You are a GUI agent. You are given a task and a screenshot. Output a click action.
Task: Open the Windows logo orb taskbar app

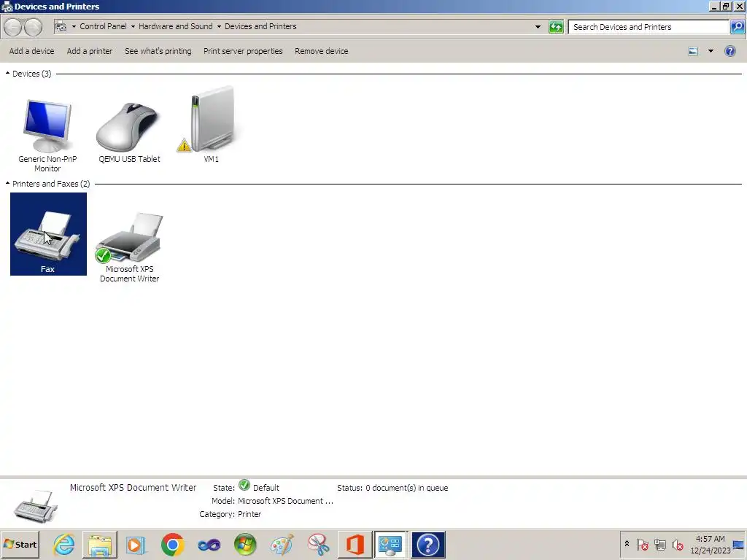point(245,544)
